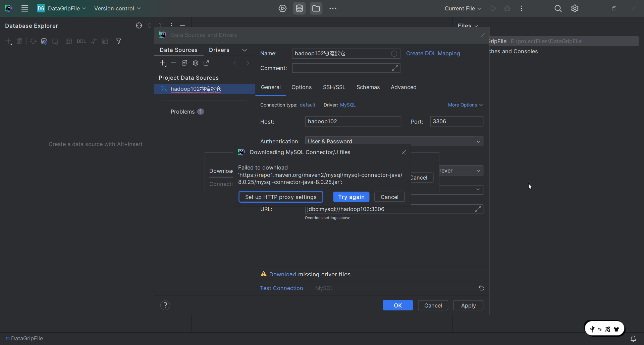The image size is (644, 345).
Task: Click the color circle in Name field
Action: tap(394, 54)
